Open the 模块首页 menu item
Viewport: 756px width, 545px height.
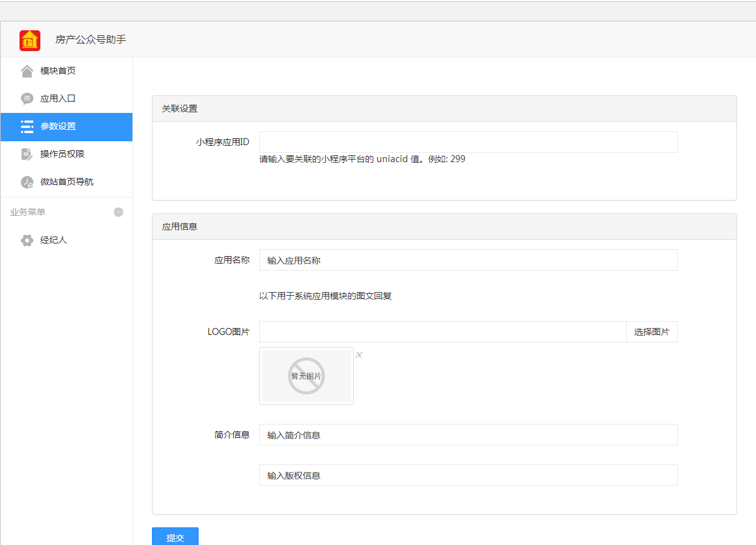click(x=67, y=71)
